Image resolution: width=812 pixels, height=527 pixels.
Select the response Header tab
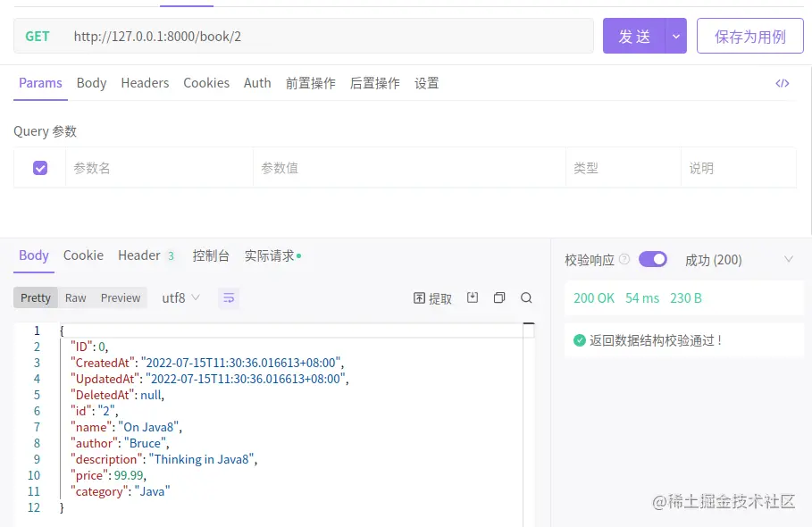tap(146, 255)
